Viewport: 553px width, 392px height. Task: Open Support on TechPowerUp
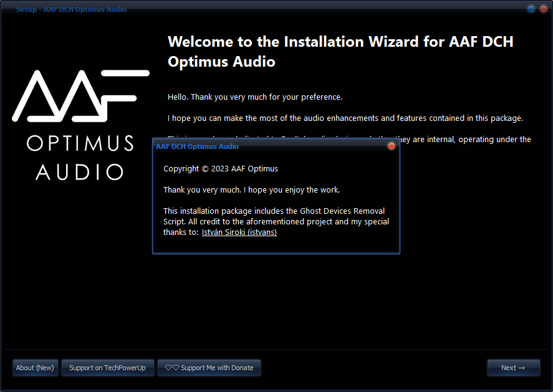click(107, 368)
